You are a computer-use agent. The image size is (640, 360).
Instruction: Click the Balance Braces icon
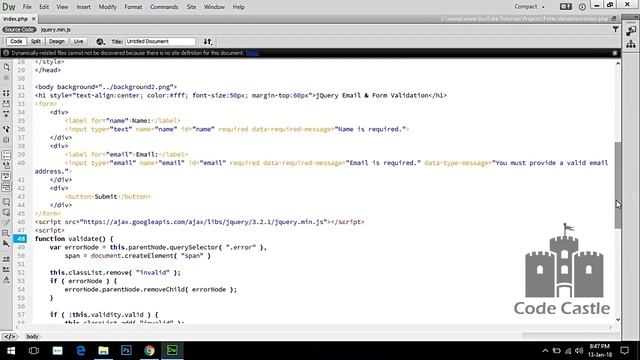coord(6,140)
